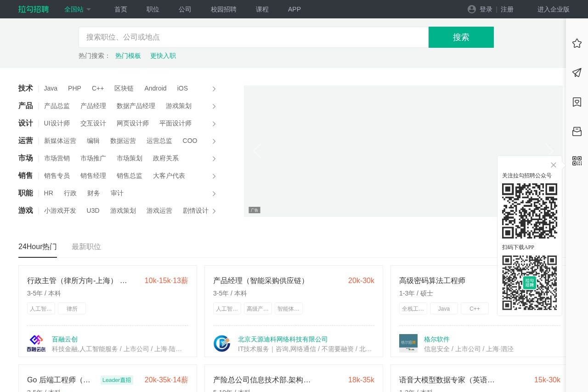Click the 百融云创 company logo
588x392 pixels.
pos(36,343)
